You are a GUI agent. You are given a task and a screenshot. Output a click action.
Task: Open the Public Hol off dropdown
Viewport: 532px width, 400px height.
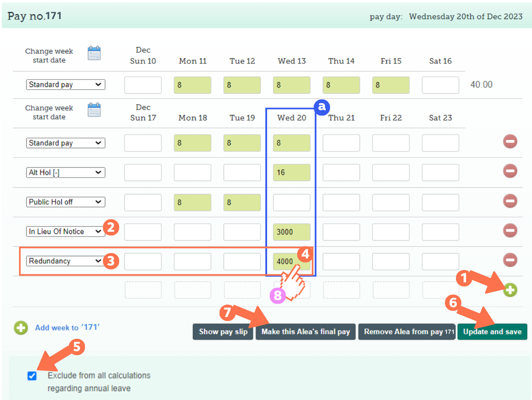[65, 202]
